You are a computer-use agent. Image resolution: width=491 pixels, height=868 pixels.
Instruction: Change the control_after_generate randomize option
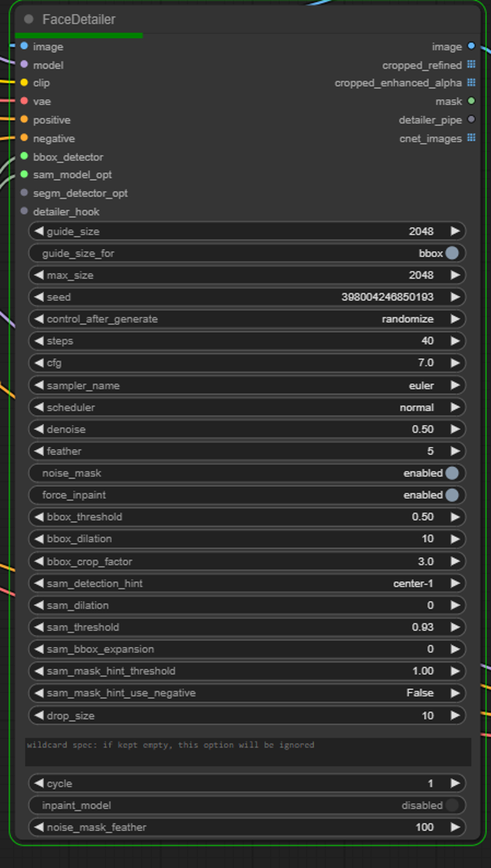tap(247, 319)
